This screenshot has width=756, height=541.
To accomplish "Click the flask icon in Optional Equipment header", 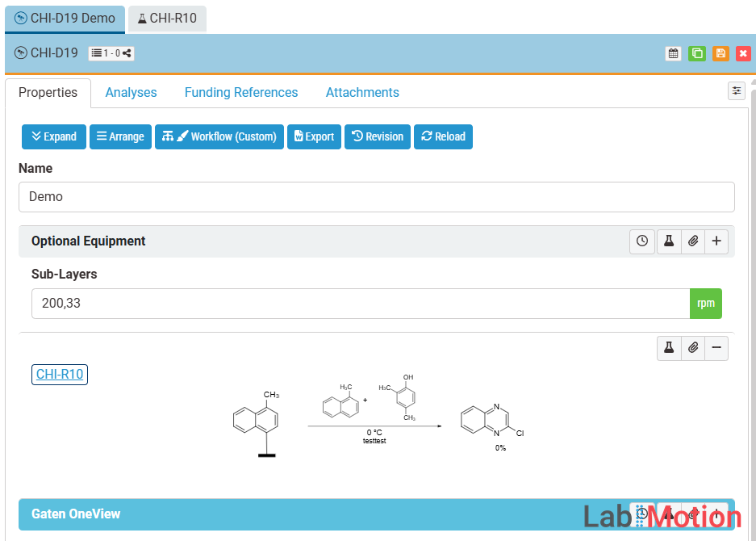I will point(669,241).
